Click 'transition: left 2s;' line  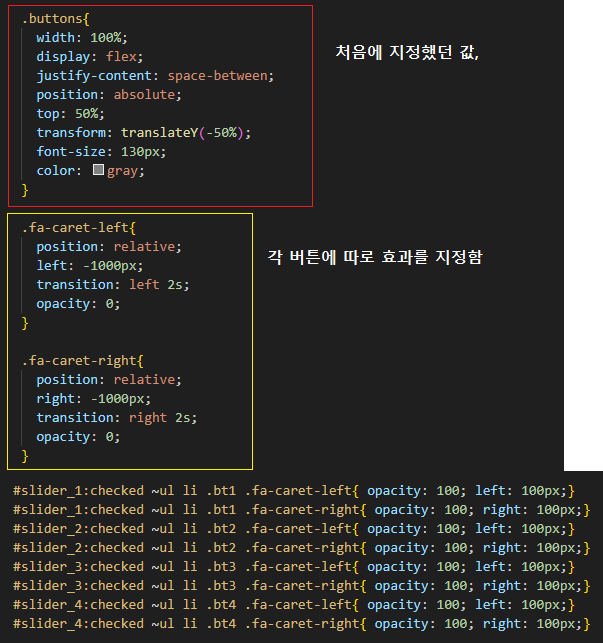(113, 285)
